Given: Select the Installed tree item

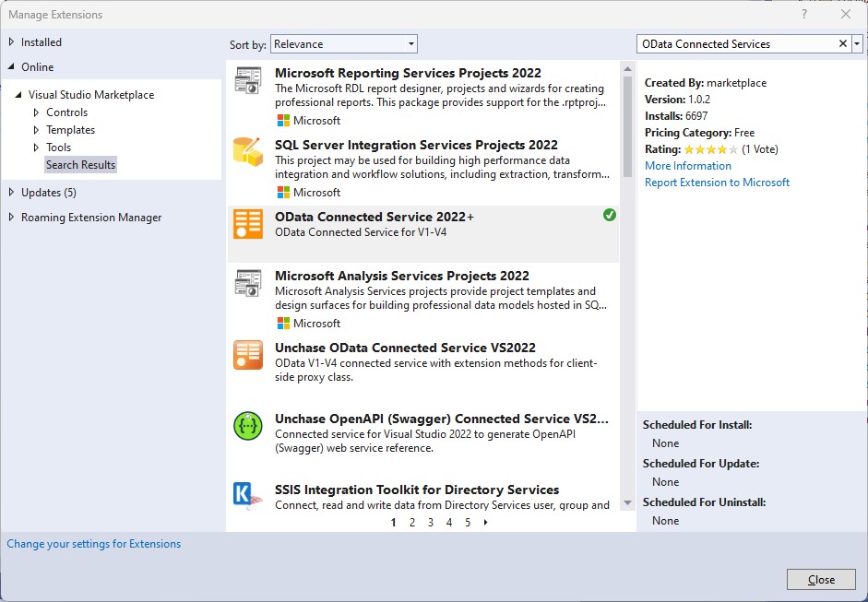Looking at the screenshot, I should [42, 42].
